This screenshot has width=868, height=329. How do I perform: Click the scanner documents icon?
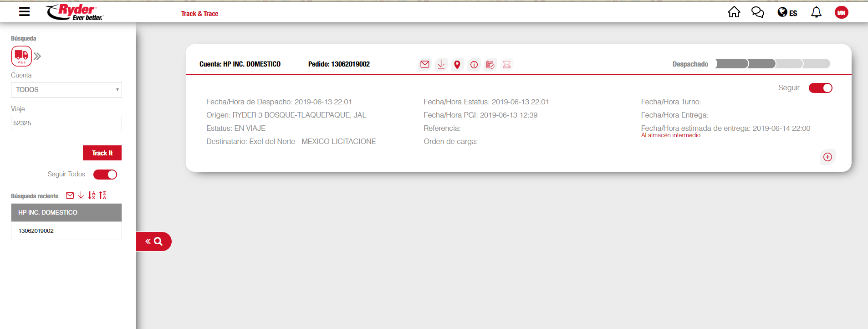point(506,65)
